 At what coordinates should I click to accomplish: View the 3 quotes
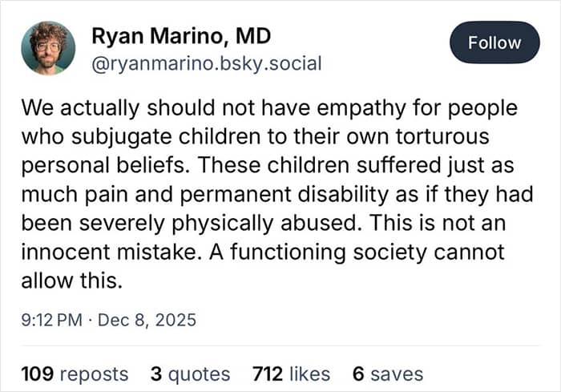pos(190,374)
